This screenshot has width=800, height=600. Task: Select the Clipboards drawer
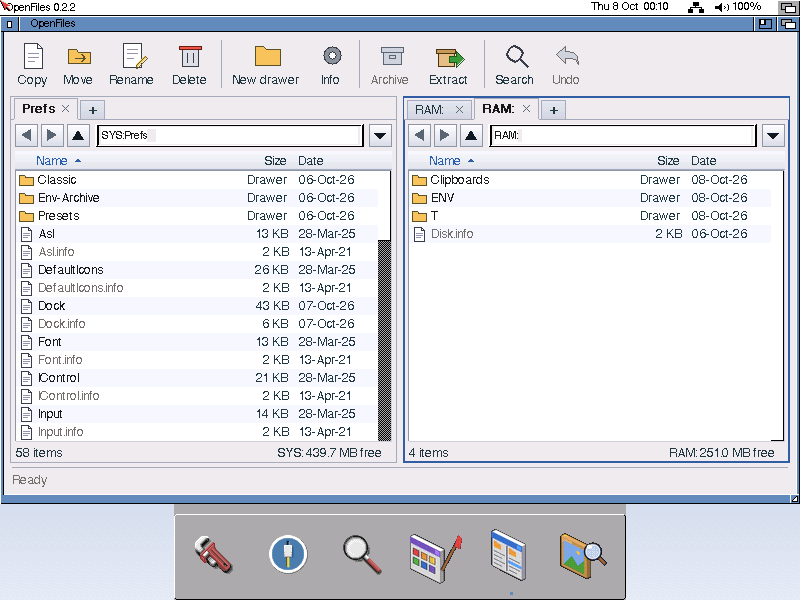[590, 180]
